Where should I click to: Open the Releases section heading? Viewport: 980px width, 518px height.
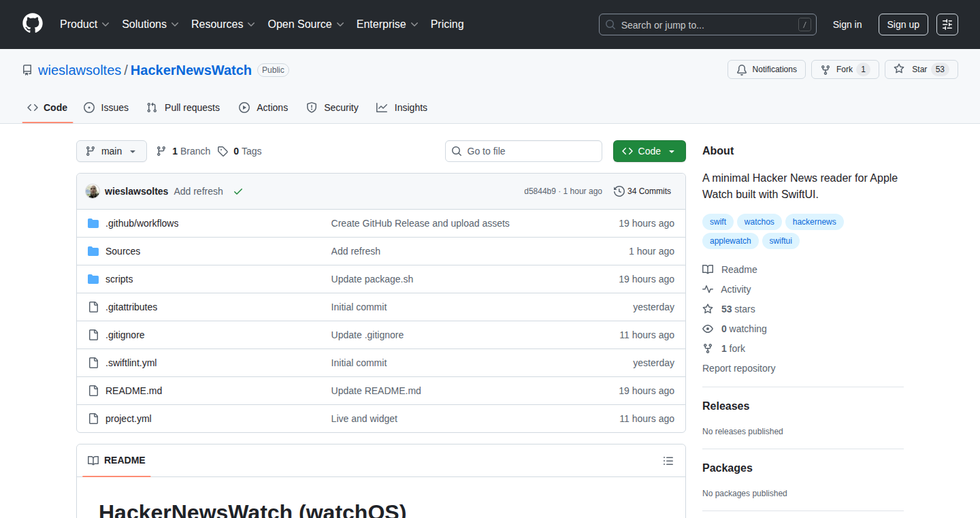(x=725, y=406)
